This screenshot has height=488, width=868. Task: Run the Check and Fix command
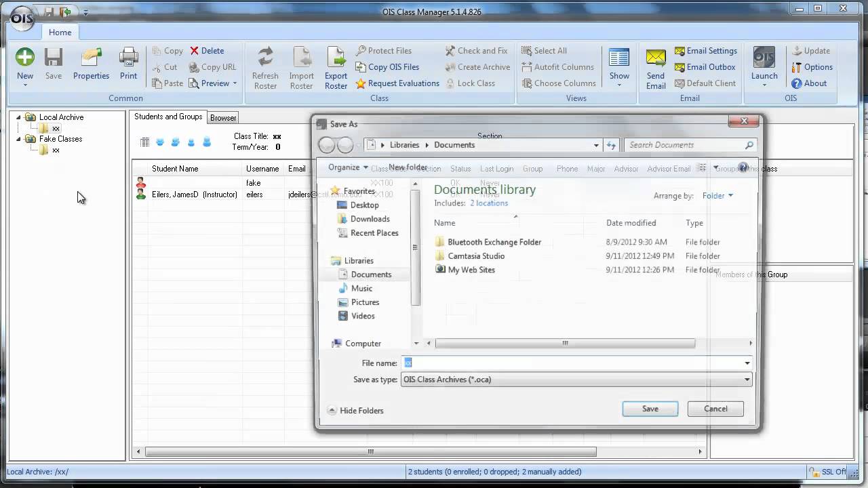[x=476, y=51]
